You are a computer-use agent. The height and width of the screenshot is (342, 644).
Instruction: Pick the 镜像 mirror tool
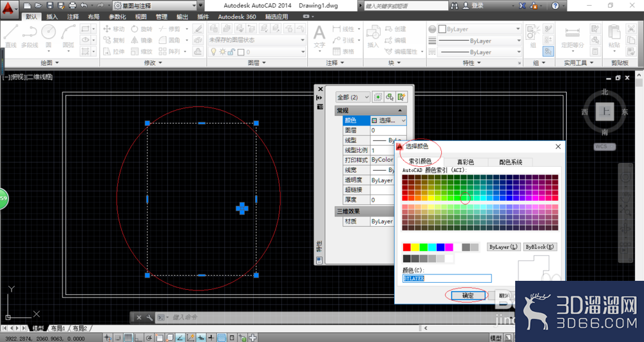(x=141, y=40)
